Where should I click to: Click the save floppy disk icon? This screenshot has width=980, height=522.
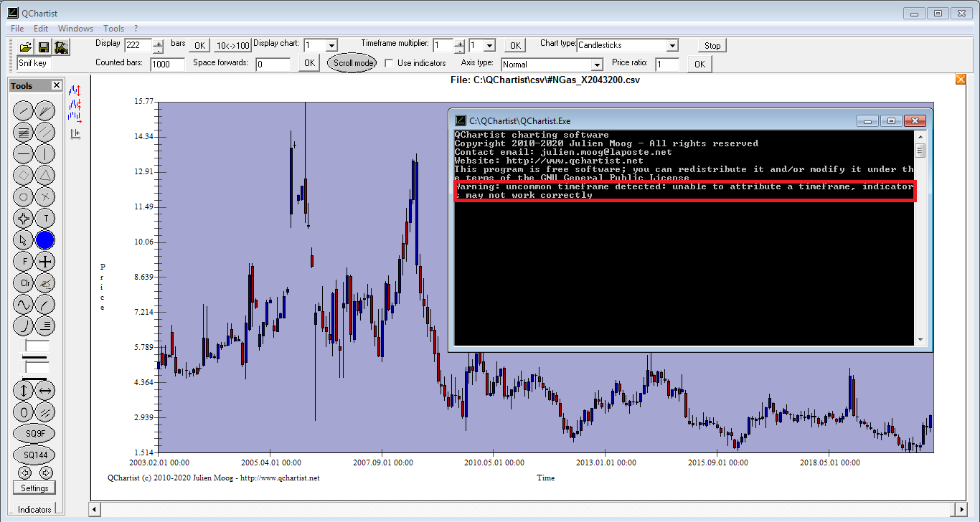pyautogui.click(x=43, y=47)
